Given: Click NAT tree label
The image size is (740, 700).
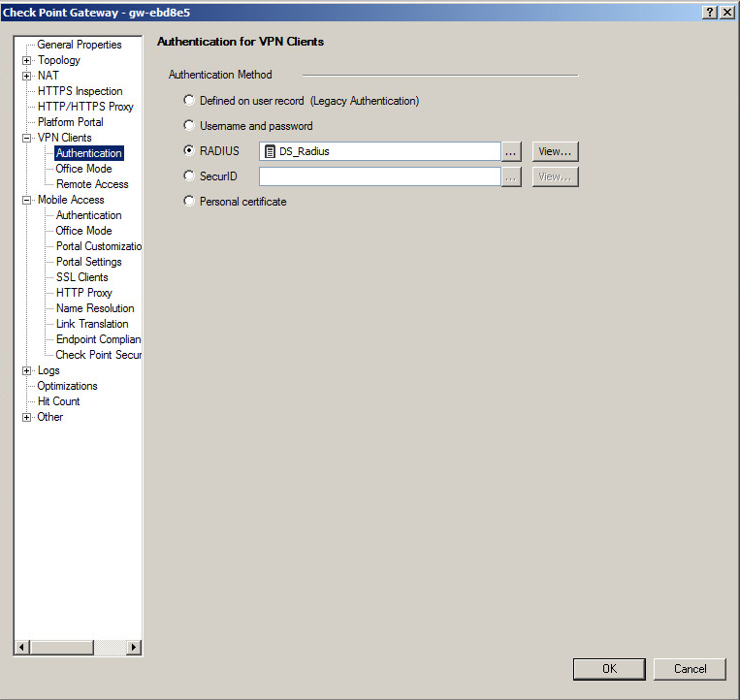Looking at the screenshot, I should [x=48, y=76].
